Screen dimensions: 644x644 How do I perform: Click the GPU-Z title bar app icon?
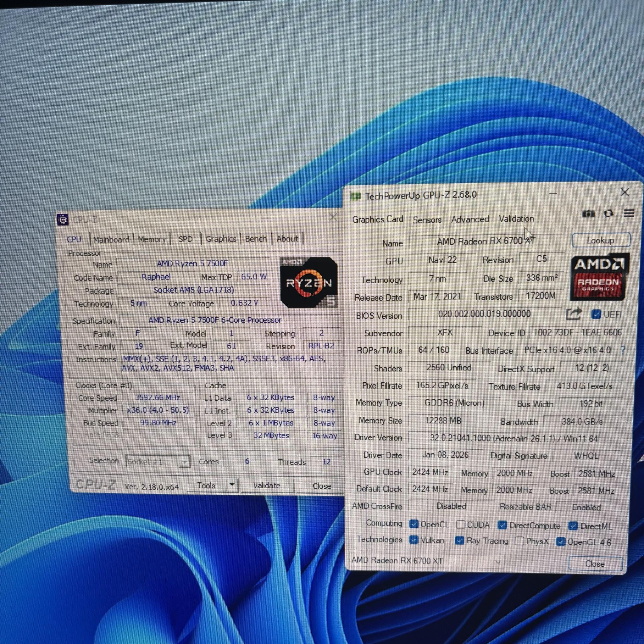[356, 196]
